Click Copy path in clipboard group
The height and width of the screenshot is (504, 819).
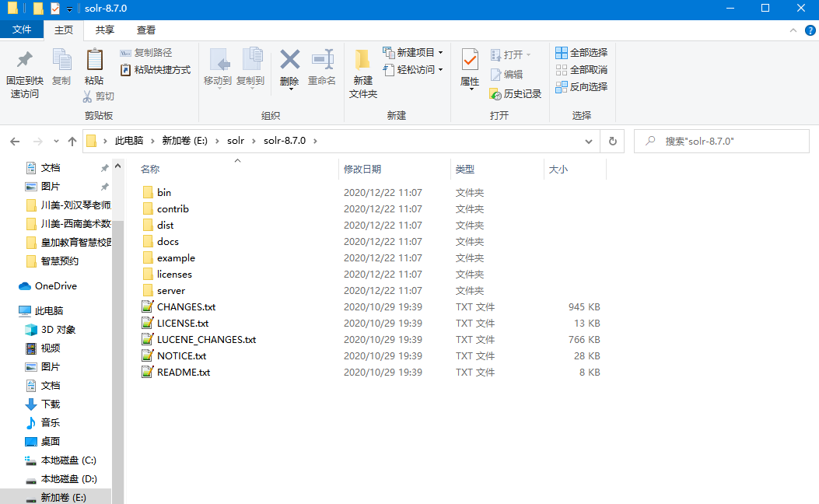pyautogui.click(x=146, y=53)
